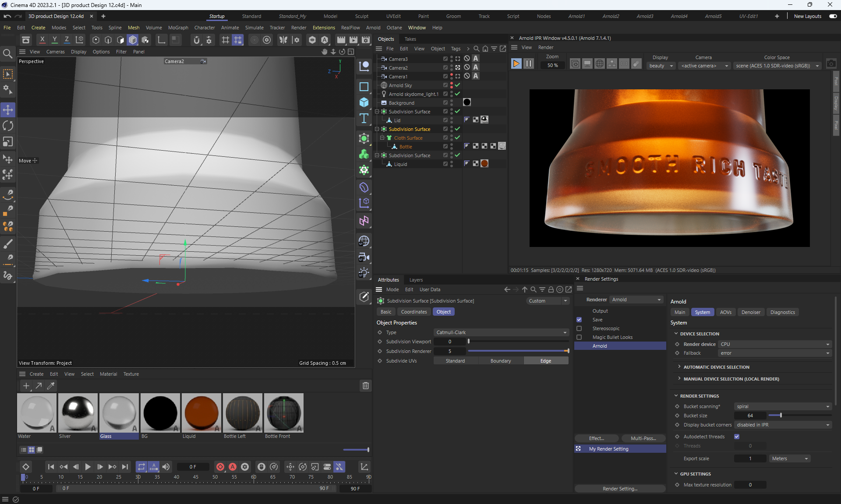Viewport: 841px width, 504px height.
Task: Start the Arnold IPR render play button
Action: click(516, 63)
